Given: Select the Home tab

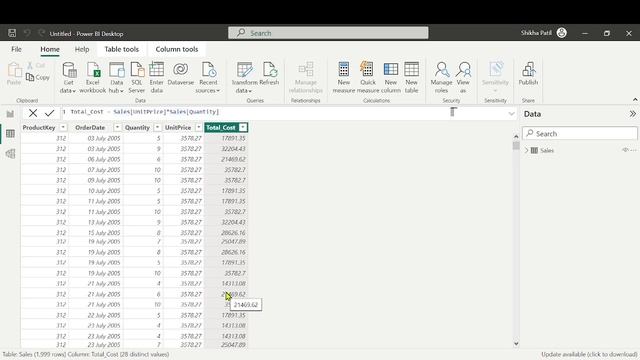Looking at the screenshot, I should [x=50, y=49].
